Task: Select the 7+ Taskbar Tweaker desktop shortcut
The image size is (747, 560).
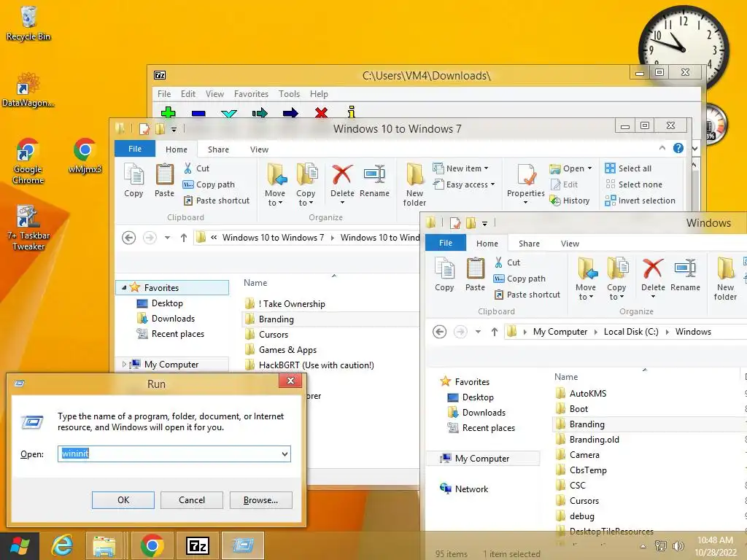Action: point(28,227)
